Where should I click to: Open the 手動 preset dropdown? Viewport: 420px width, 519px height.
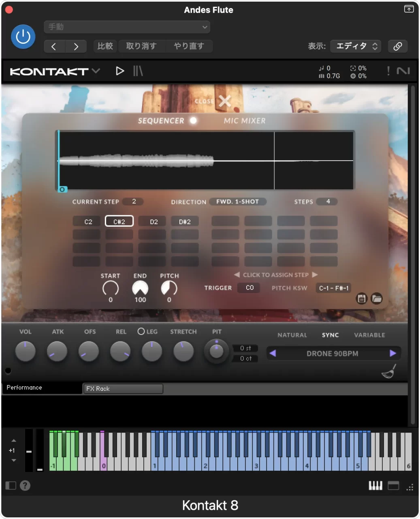(x=127, y=27)
